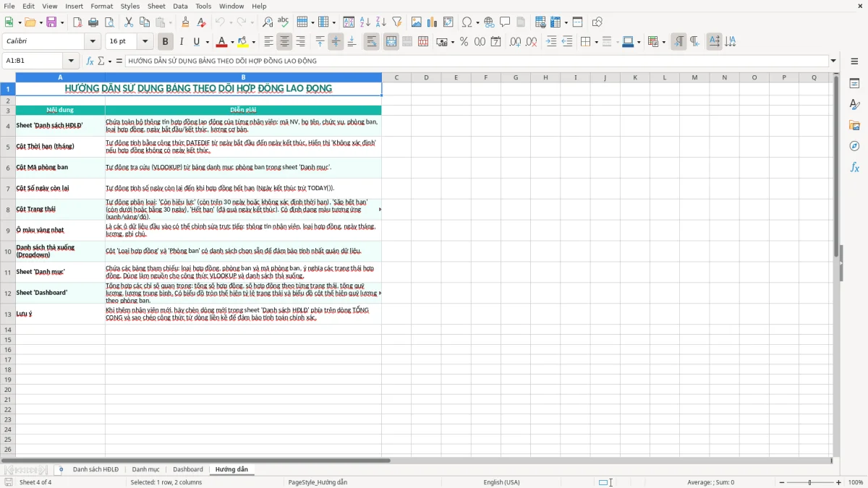Screen dimensions: 868x488
Task: Insert a pivot table
Action: pyautogui.click(x=448, y=22)
